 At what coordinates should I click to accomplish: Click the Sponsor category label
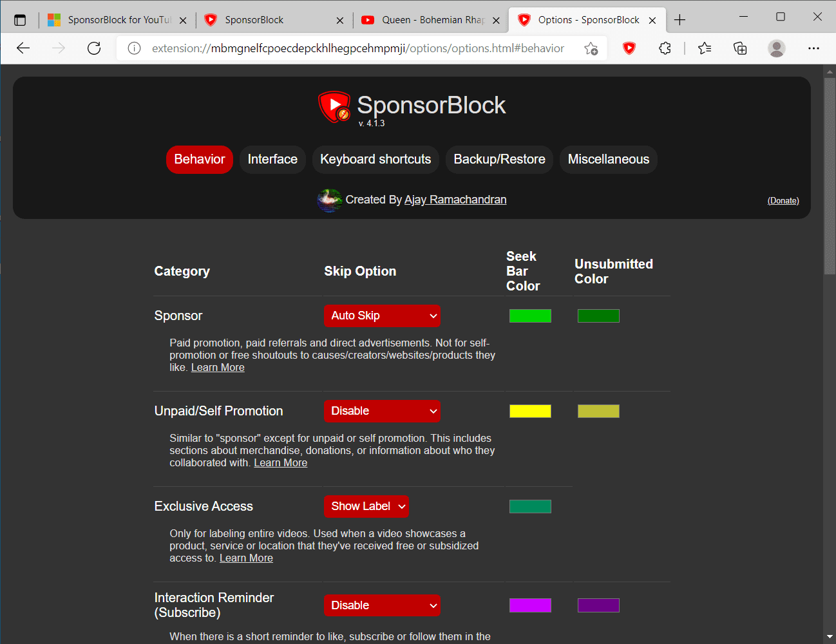pos(178,316)
